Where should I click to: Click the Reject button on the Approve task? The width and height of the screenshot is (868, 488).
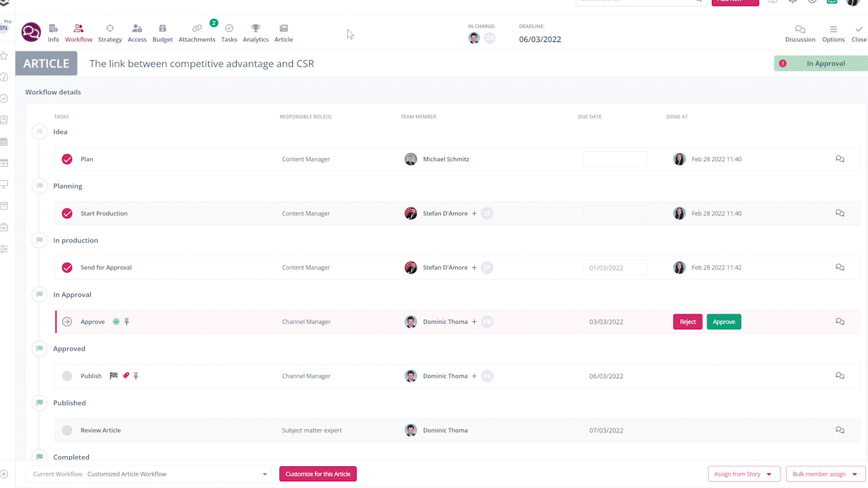pyautogui.click(x=687, y=321)
